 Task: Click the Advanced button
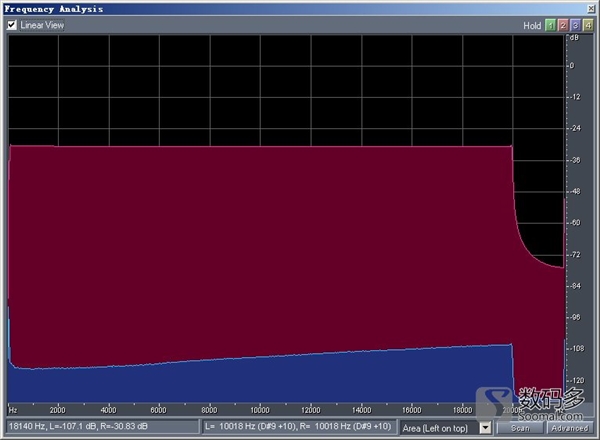pyautogui.click(x=569, y=428)
